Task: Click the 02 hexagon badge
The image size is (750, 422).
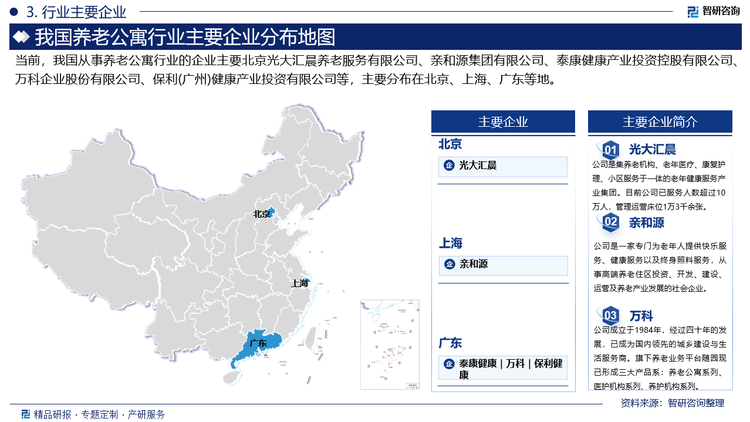Action: [x=610, y=222]
